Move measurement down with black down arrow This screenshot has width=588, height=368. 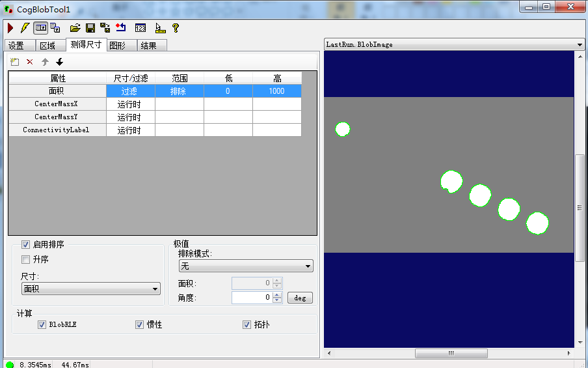pyautogui.click(x=60, y=62)
